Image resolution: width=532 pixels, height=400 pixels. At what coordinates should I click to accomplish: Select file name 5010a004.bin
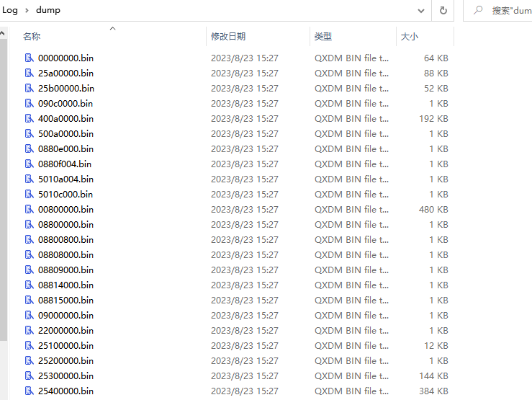[x=66, y=179]
